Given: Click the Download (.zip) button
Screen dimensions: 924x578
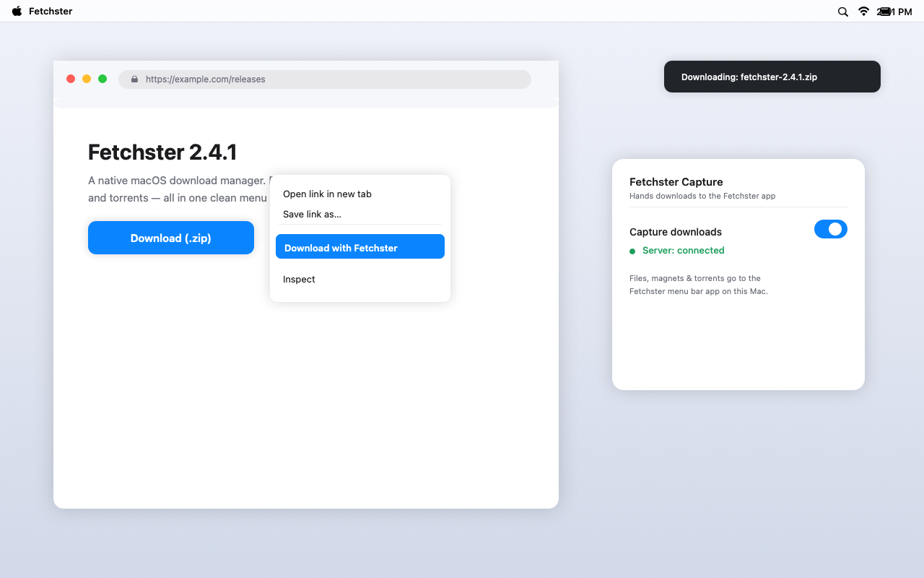Looking at the screenshot, I should point(171,238).
